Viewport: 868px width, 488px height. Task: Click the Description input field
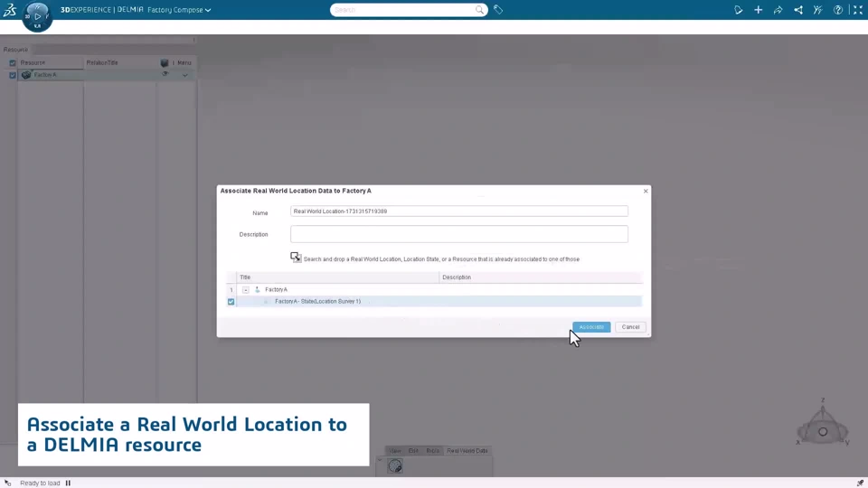459,234
